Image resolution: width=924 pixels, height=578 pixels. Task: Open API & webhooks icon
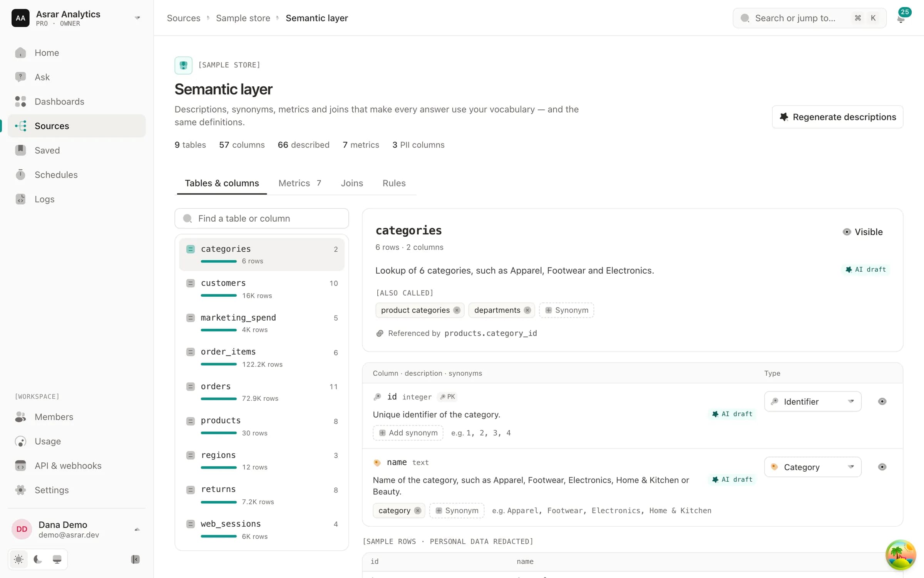(20, 465)
